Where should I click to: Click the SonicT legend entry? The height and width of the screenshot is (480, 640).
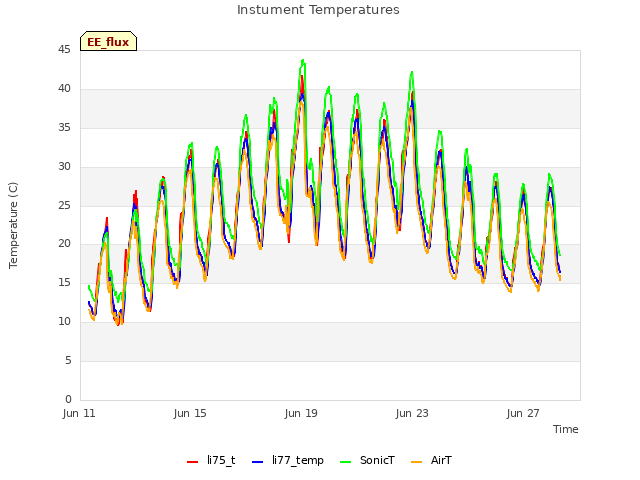pos(367,461)
